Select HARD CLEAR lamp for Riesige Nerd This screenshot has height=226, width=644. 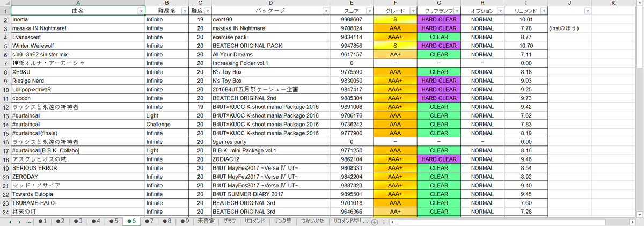pos(438,81)
